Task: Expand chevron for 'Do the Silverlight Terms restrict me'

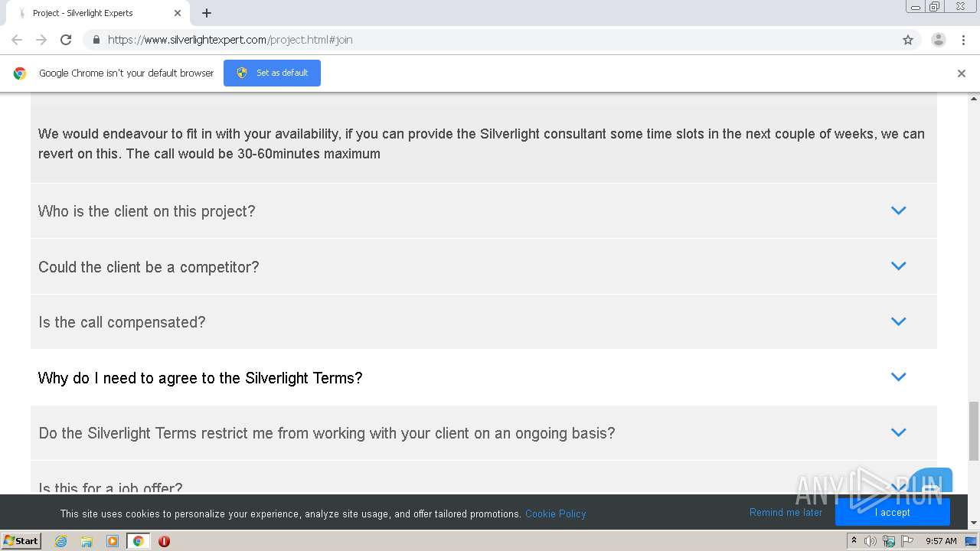Action: coord(899,432)
